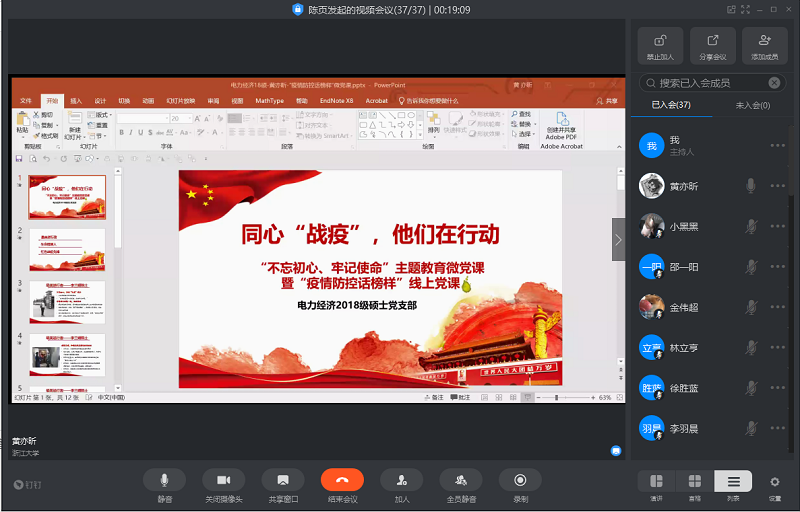Screen dimensions: 800x512
Task: Mute everyone using 全员静音
Action: pyautogui.click(x=461, y=480)
